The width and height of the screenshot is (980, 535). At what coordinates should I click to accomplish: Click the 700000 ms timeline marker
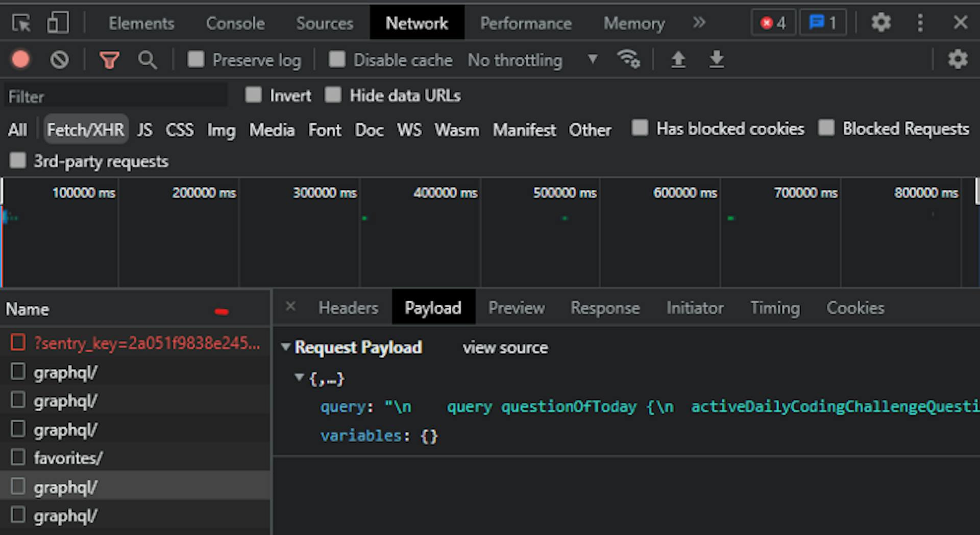pyautogui.click(x=805, y=193)
